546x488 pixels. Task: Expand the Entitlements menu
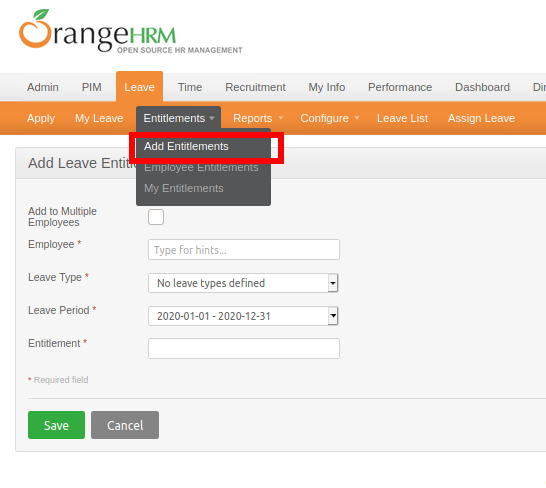pos(178,118)
